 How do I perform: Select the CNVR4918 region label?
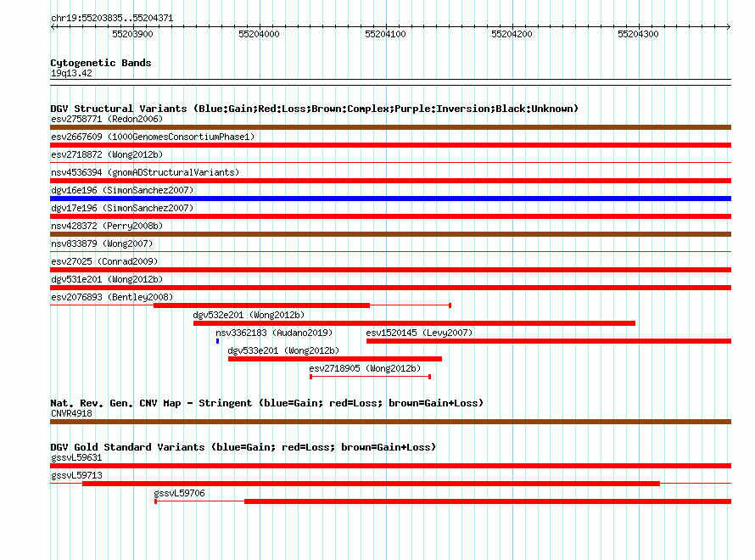point(71,413)
